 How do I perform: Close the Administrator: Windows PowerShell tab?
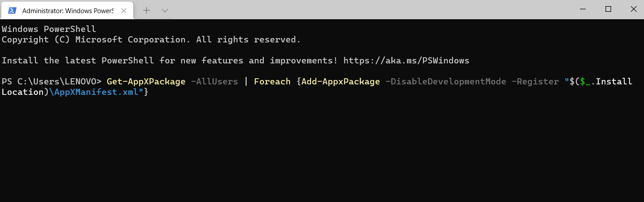tap(124, 10)
